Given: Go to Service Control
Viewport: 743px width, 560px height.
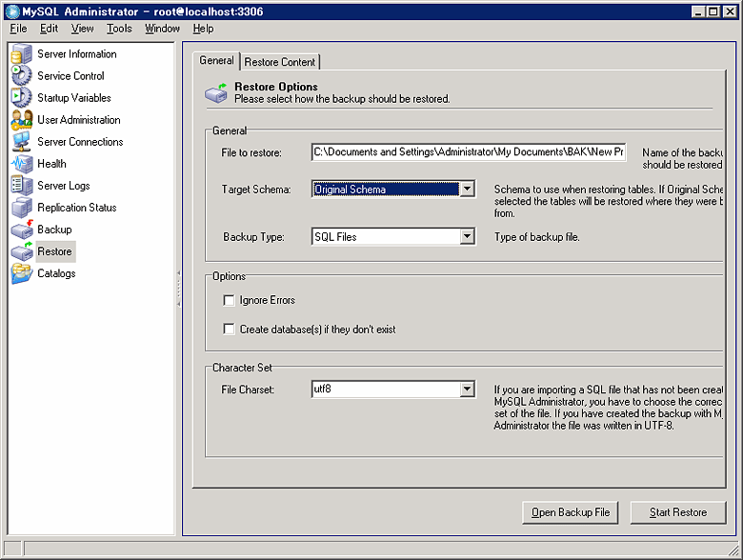Looking at the screenshot, I should coord(70,76).
